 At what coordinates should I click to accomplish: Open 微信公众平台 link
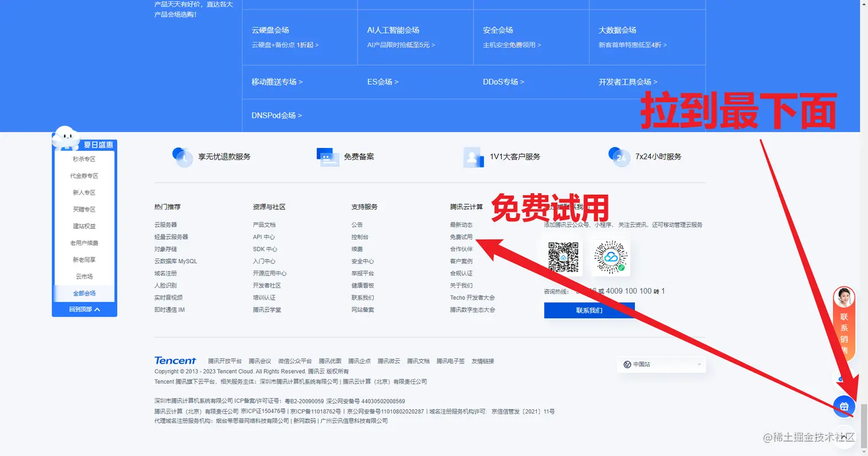click(294, 361)
